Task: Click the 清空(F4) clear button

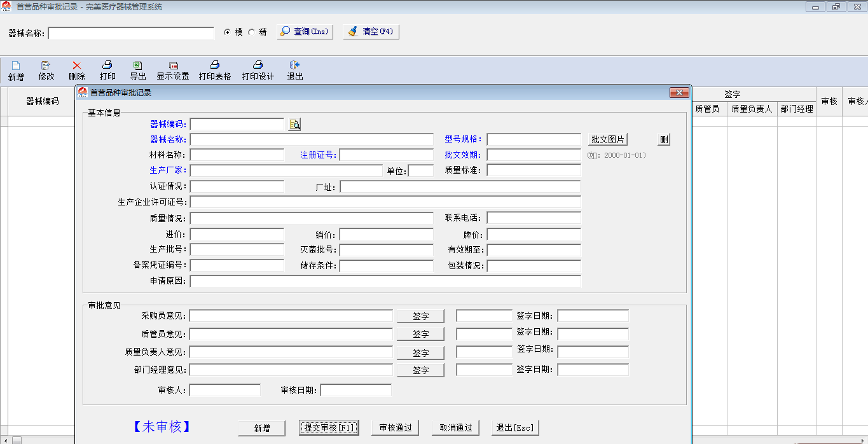Action: 371,31
